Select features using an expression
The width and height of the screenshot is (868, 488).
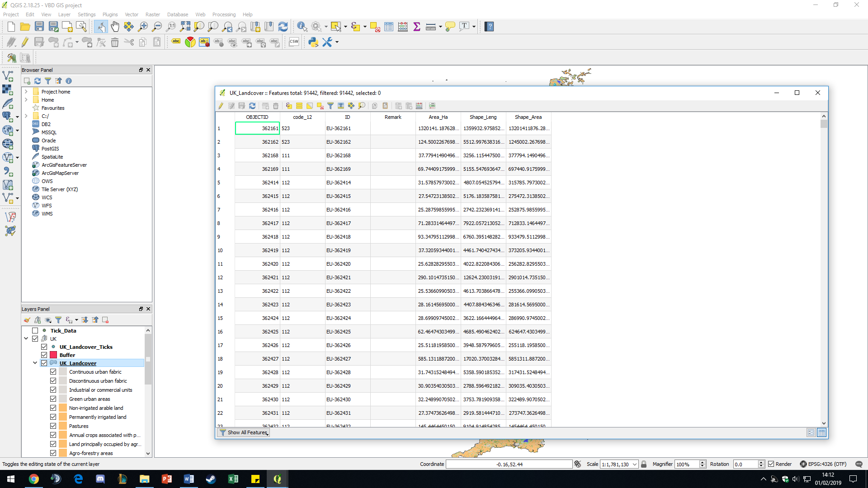click(289, 106)
